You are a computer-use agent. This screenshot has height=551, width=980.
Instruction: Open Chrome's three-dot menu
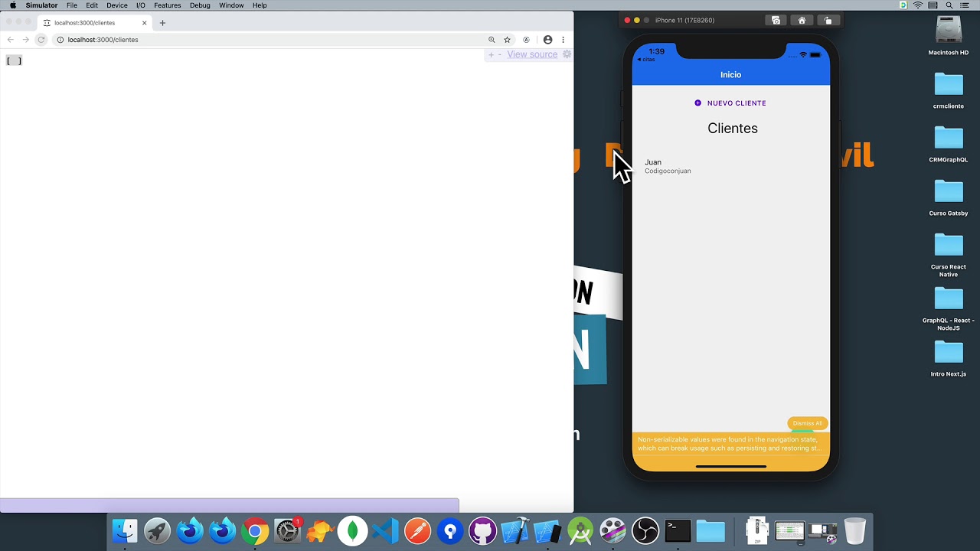563,40
